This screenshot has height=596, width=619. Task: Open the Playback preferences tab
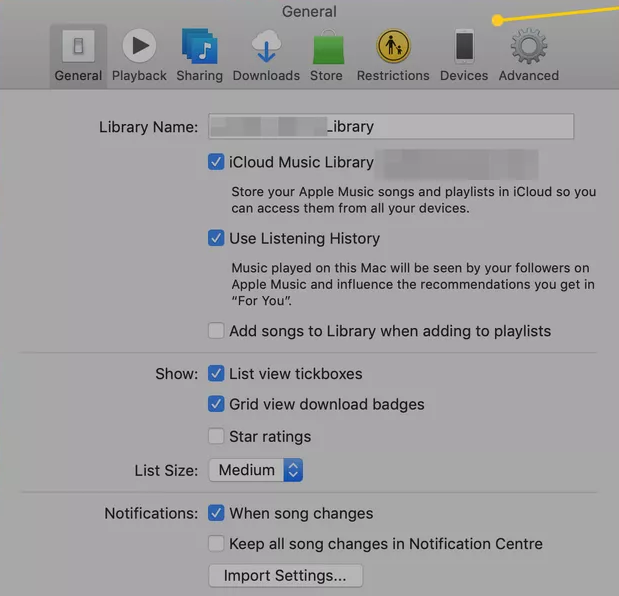[139, 56]
